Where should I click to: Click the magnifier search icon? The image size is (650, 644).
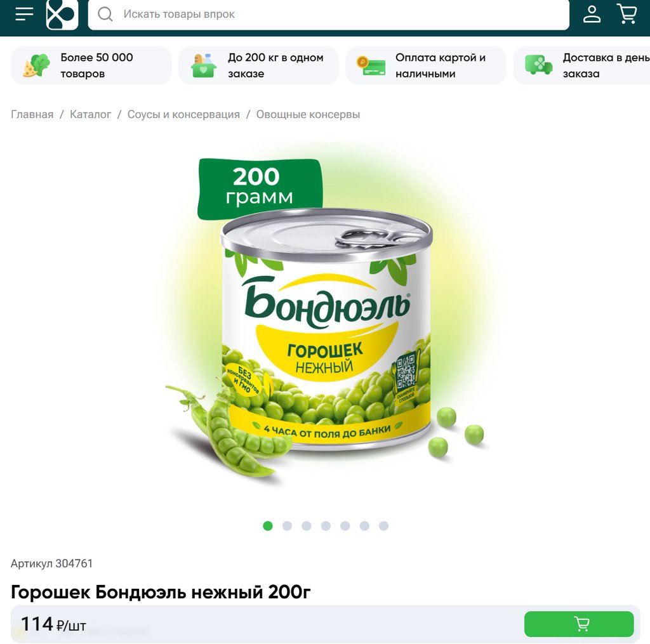pyautogui.click(x=105, y=14)
